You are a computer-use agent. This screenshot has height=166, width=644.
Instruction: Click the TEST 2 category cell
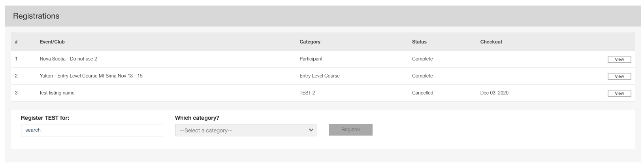[x=307, y=93]
